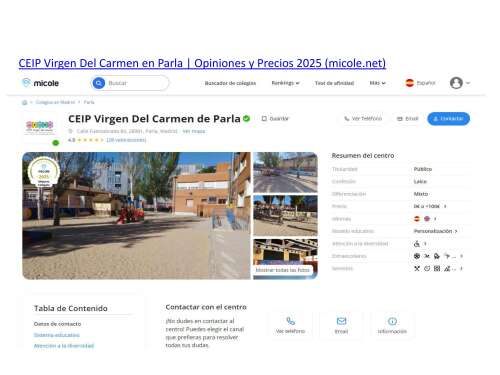Open the micole.net hyperlink title
The height and width of the screenshot is (375, 500).
coord(202,63)
